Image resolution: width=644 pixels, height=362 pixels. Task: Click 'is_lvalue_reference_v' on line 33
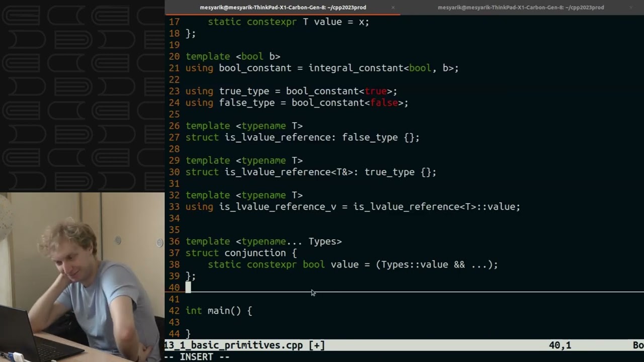[278, 207]
